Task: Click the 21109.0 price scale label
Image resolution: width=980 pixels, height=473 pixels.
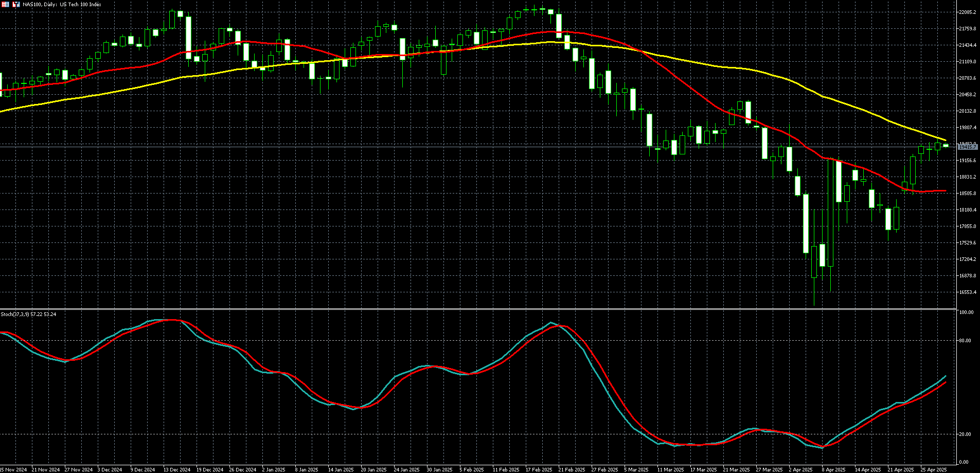Action: pyautogui.click(x=968, y=62)
